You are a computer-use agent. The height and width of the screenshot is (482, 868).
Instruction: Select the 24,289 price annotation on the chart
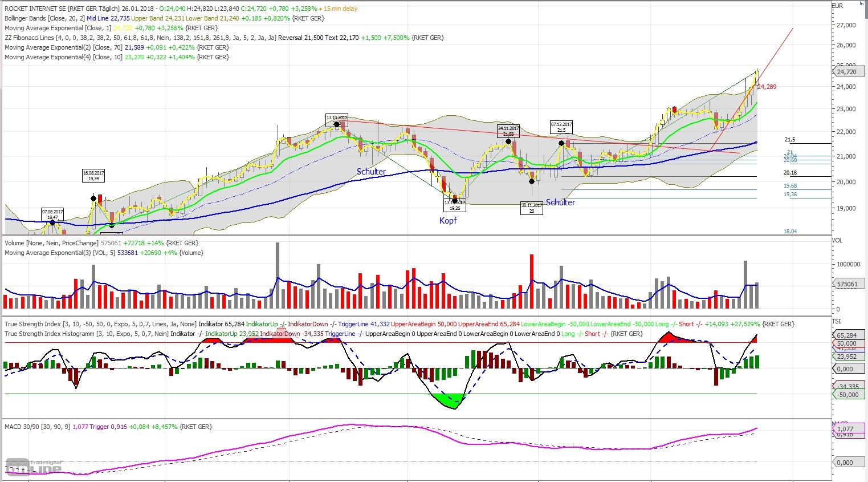point(767,86)
